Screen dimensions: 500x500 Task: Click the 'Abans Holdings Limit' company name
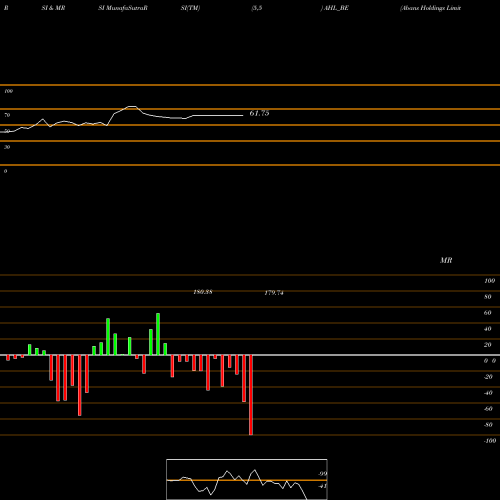430,8
